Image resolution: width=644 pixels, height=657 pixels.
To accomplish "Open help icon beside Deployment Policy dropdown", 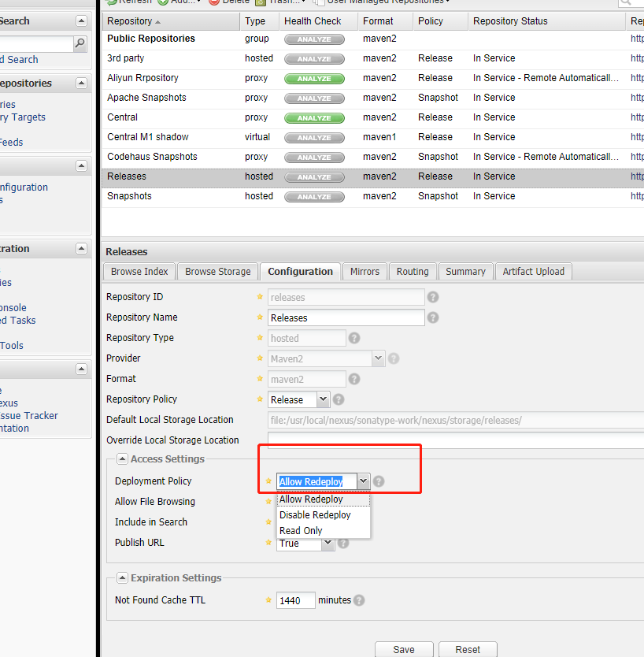I will point(379,481).
